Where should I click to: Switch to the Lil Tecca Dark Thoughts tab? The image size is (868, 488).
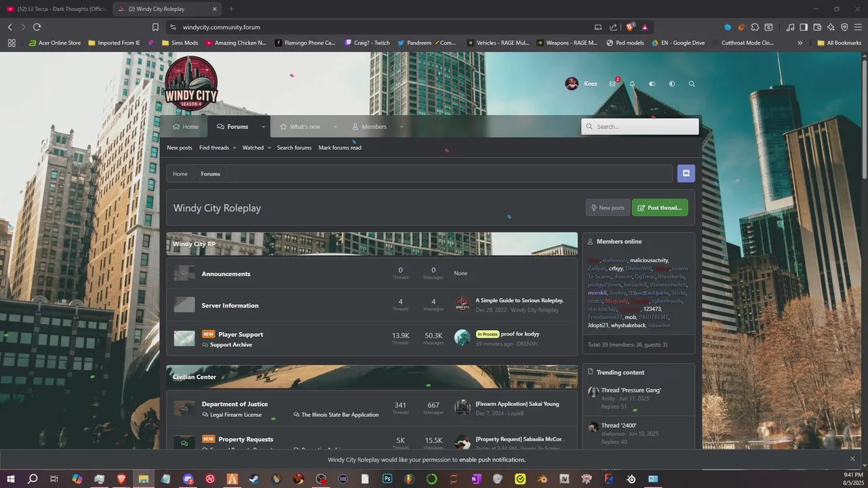click(56, 9)
